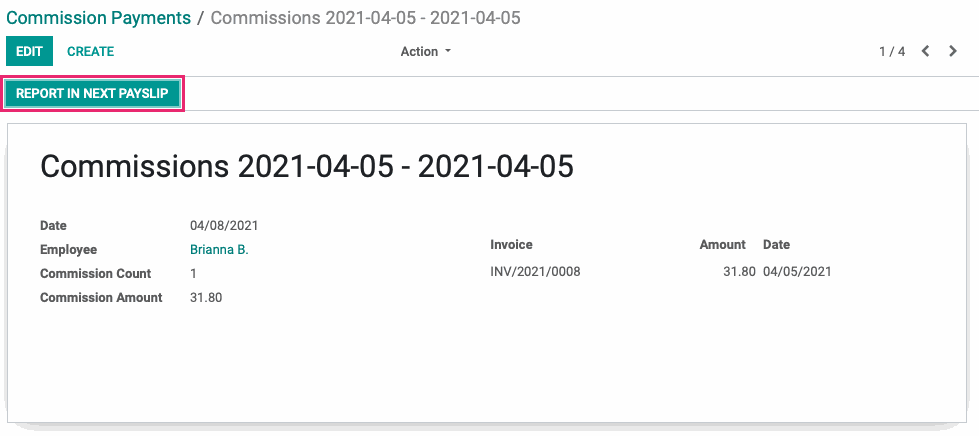Click the CREATE button

coord(91,51)
